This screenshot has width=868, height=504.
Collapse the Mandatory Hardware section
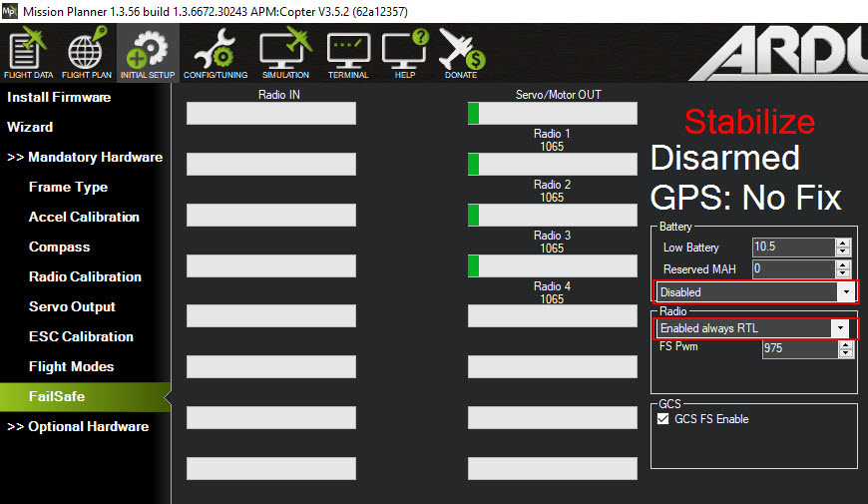(x=85, y=157)
